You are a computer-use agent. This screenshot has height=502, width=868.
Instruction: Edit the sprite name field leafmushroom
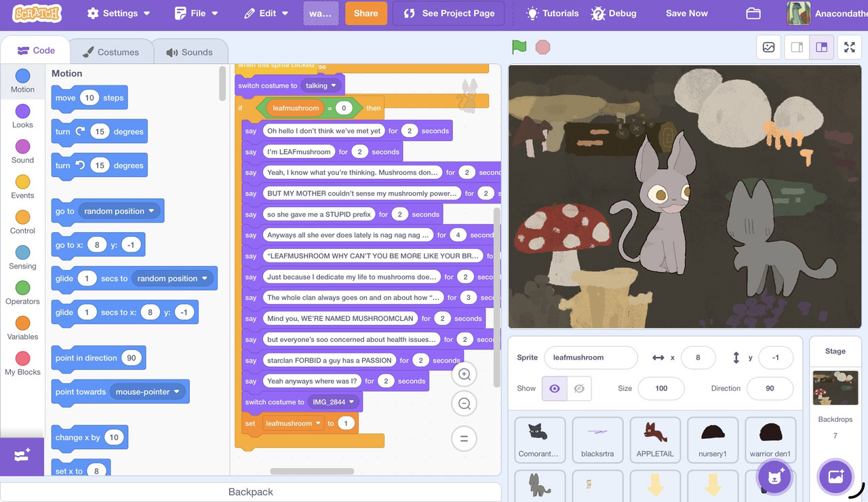tap(591, 358)
